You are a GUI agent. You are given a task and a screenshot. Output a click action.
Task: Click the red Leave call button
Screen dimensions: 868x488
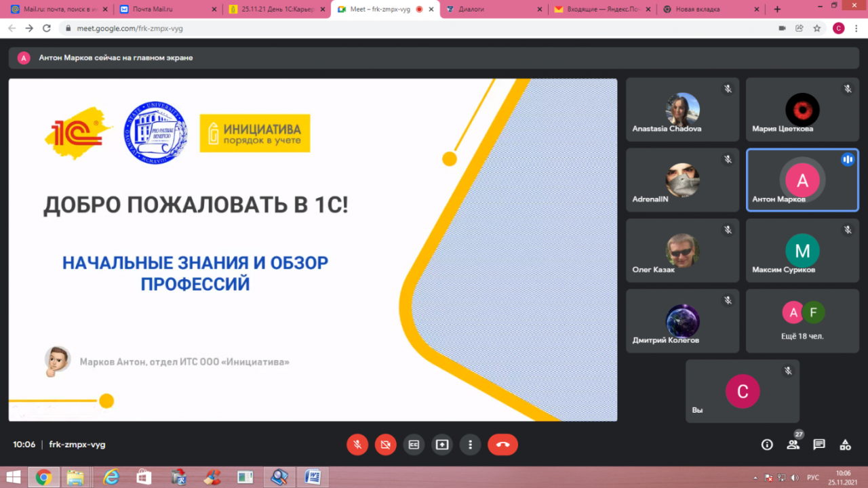502,445
